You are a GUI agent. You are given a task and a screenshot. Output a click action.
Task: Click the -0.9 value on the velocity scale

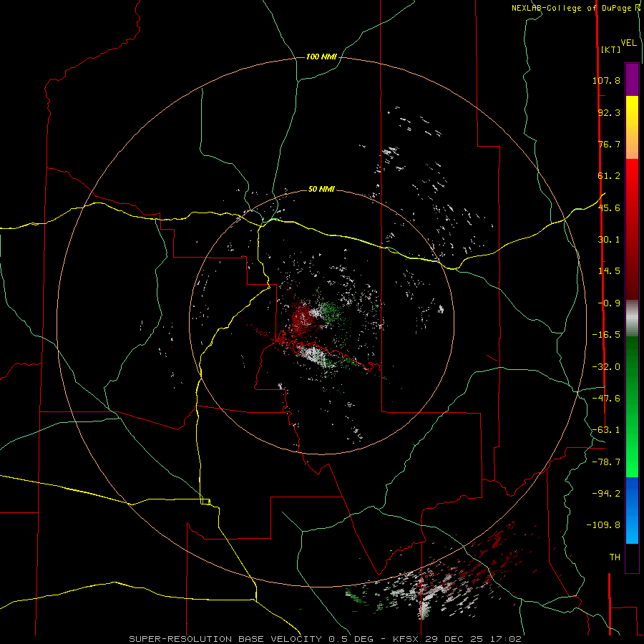[609, 303]
